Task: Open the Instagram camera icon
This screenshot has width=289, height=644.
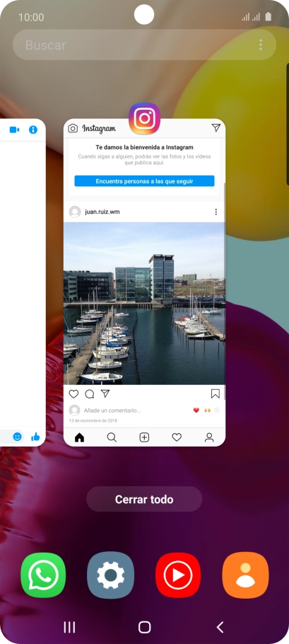Action: 73,128
